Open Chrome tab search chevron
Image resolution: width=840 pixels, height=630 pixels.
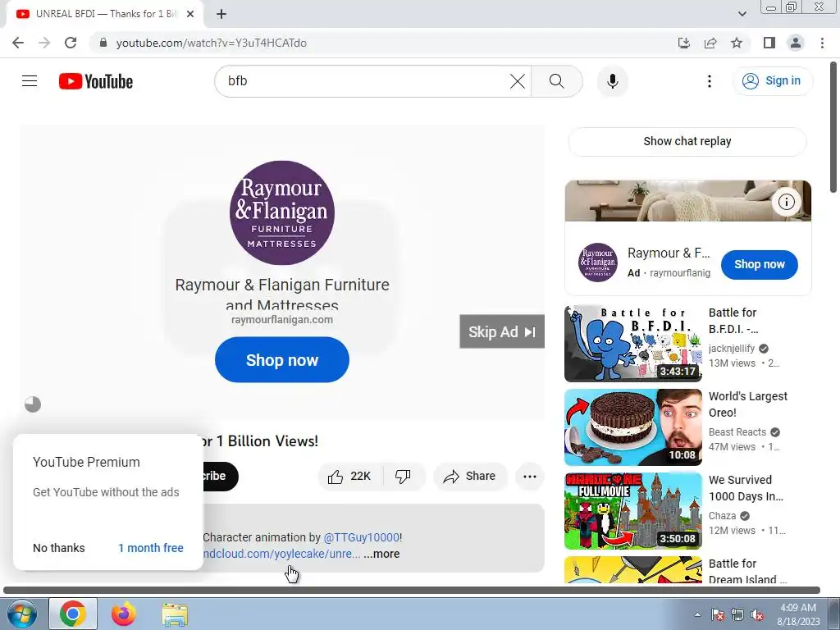pos(742,14)
